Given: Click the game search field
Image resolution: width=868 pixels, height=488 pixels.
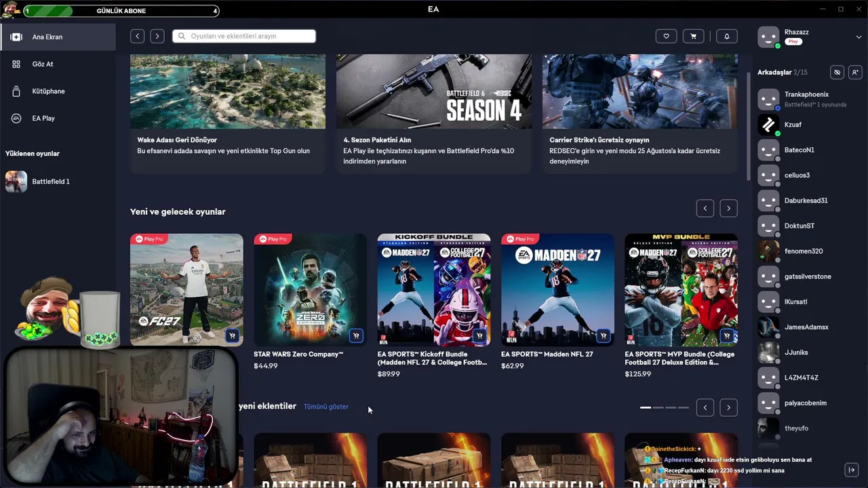Looking at the screenshot, I should point(244,36).
